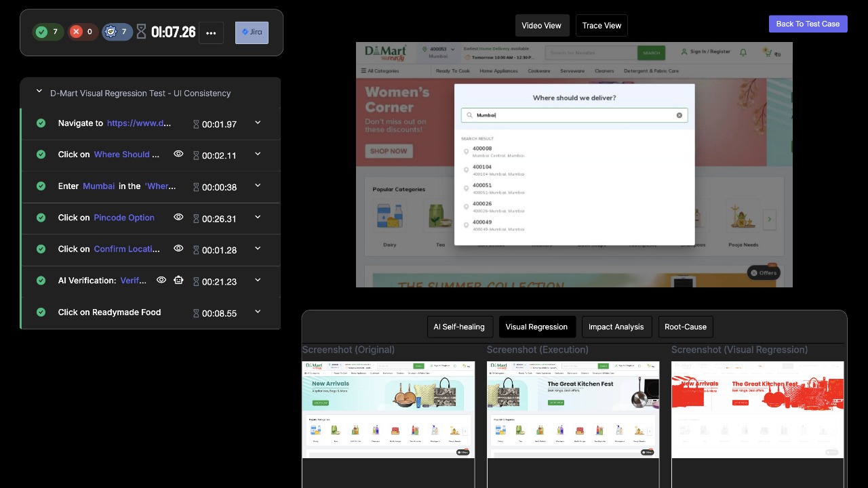Viewport: 868px width, 488px height.
Task: Open the Impact Analysis tab
Action: click(x=616, y=327)
